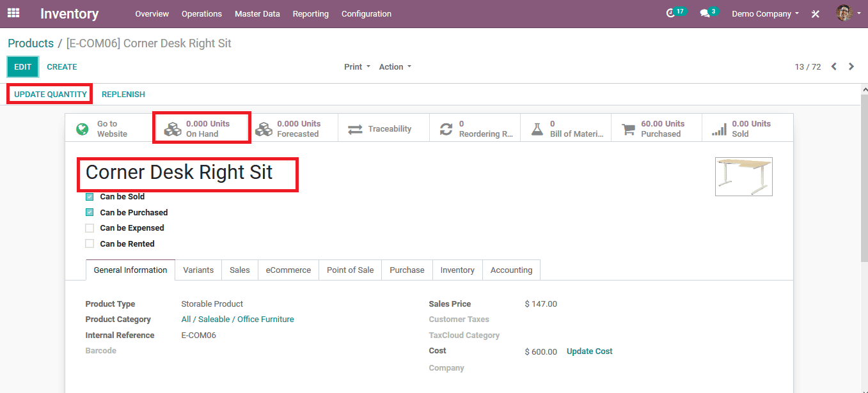
Task: Click the UPDATE QUANTITY button
Action: click(x=51, y=94)
